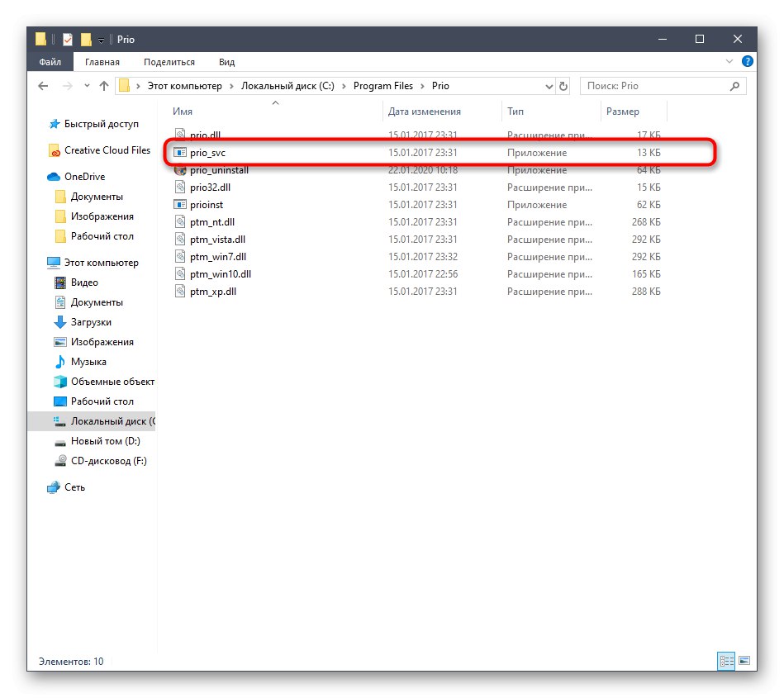
Task: Refresh the Prio folder view
Action: pos(564,85)
